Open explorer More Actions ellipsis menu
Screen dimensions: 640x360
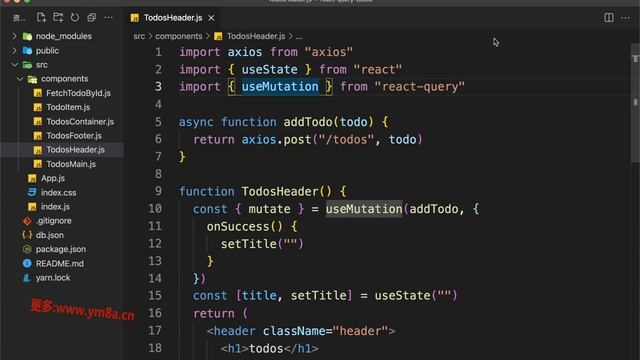click(109, 18)
